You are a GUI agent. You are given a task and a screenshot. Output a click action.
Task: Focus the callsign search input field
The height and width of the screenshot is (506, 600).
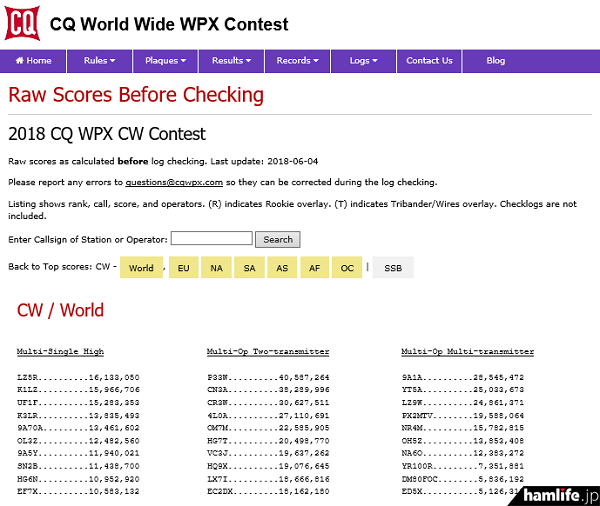tap(211, 239)
